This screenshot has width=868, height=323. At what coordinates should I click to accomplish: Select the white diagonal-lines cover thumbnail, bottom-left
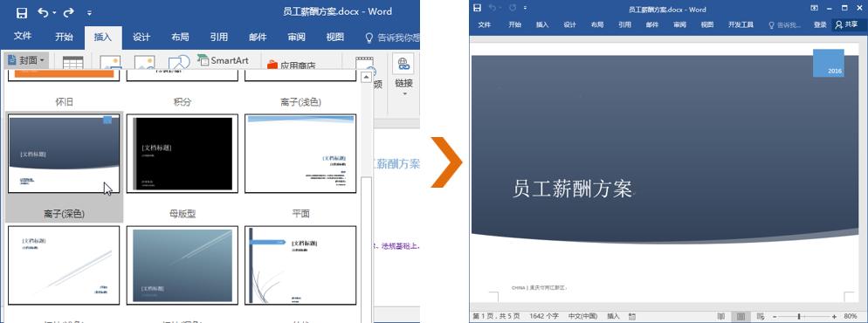[64, 265]
